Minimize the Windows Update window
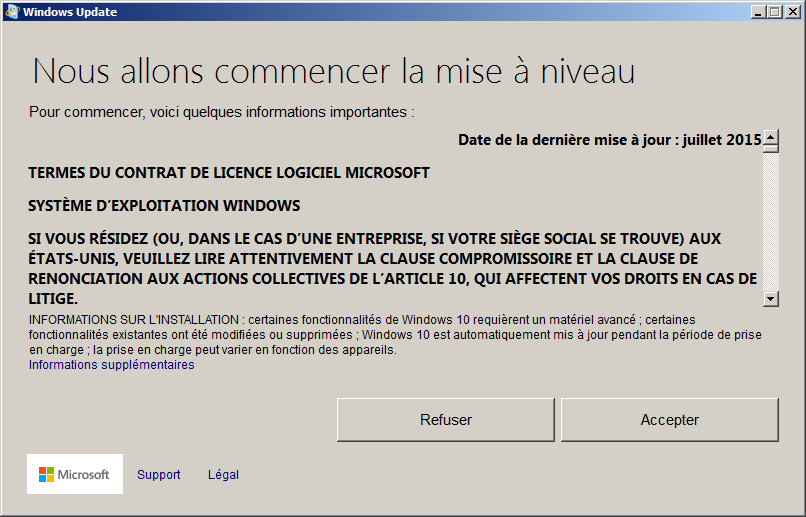This screenshot has width=806, height=517. (757, 12)
